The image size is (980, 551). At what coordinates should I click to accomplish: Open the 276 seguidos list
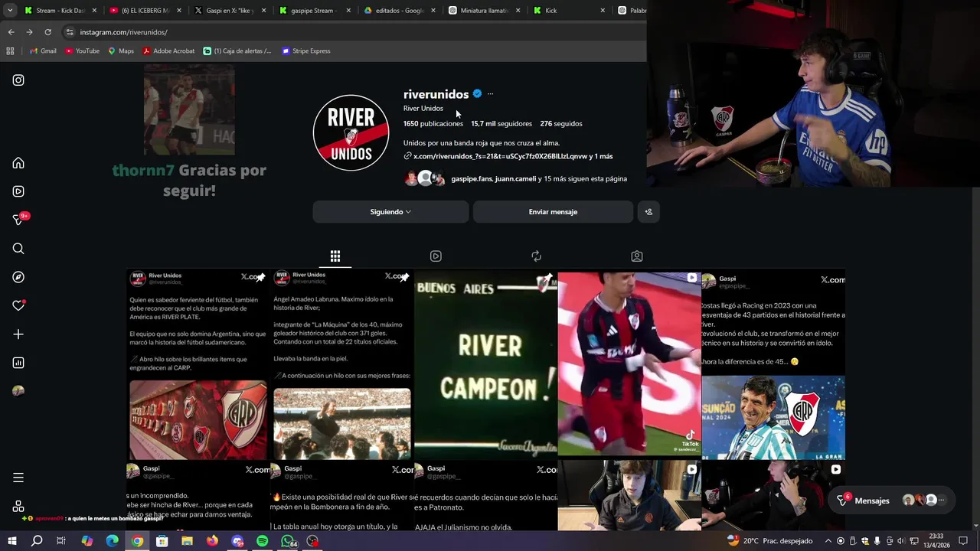tap(561, 123)
